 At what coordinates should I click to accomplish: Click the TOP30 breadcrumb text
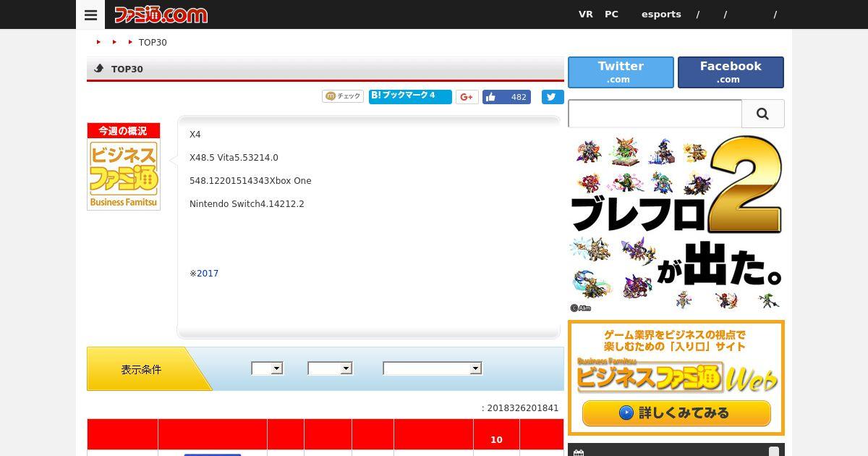153,42
